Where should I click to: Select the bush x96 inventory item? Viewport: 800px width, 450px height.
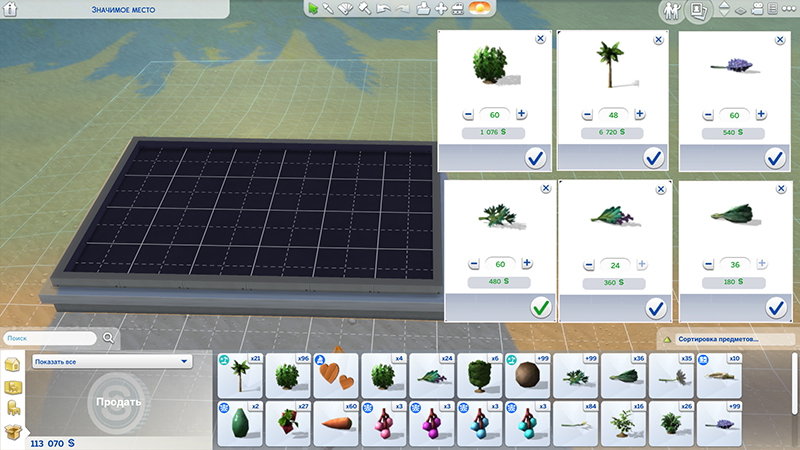click(288, 376)
